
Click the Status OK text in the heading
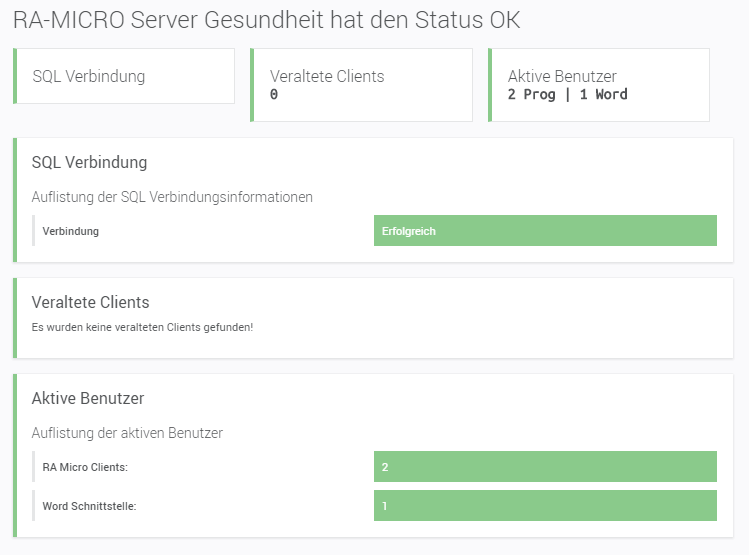pyautogui.click(x=467, y=20)
